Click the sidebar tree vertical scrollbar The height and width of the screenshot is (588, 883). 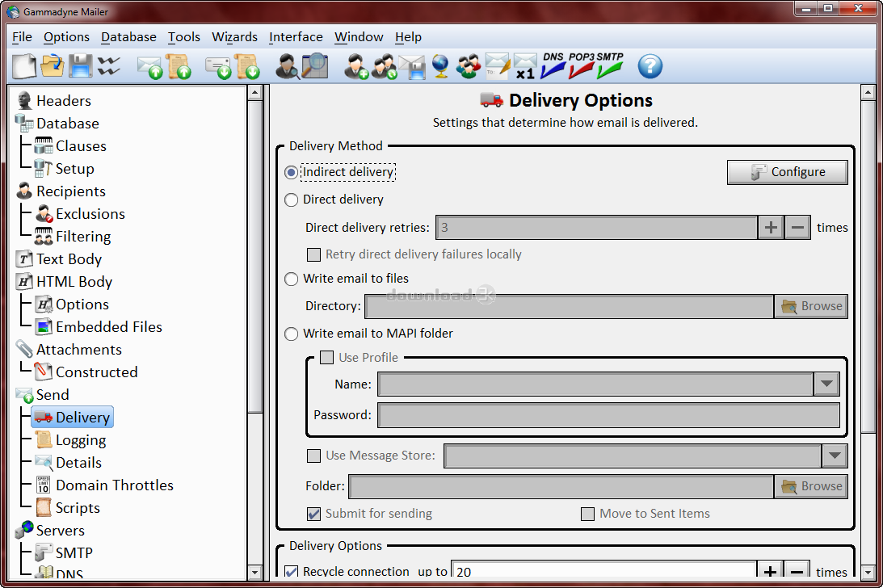(254, 323)
